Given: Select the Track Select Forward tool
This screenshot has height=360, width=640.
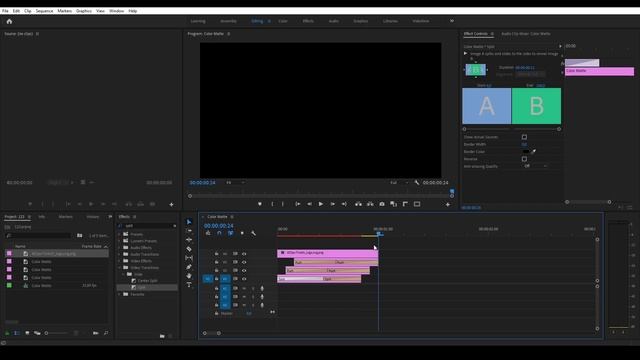Looking at the screenshot, I should coord(189,231).
